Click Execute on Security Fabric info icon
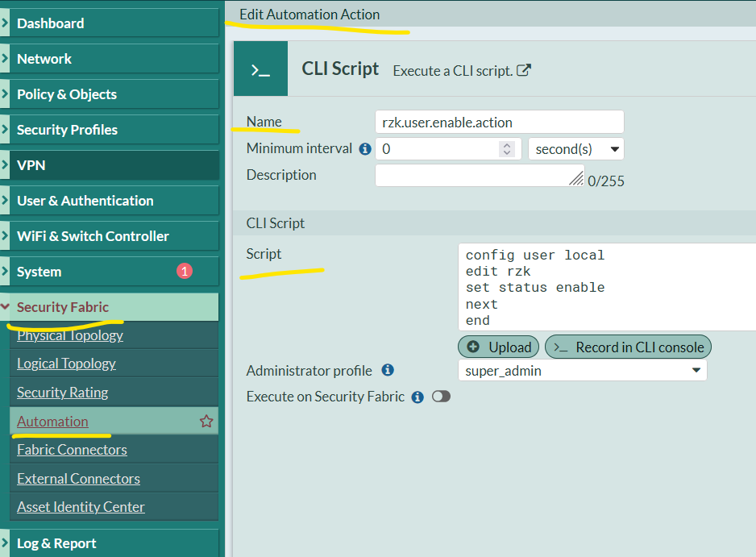The width and height of the screenshot is (756, 557). (417, 397)
